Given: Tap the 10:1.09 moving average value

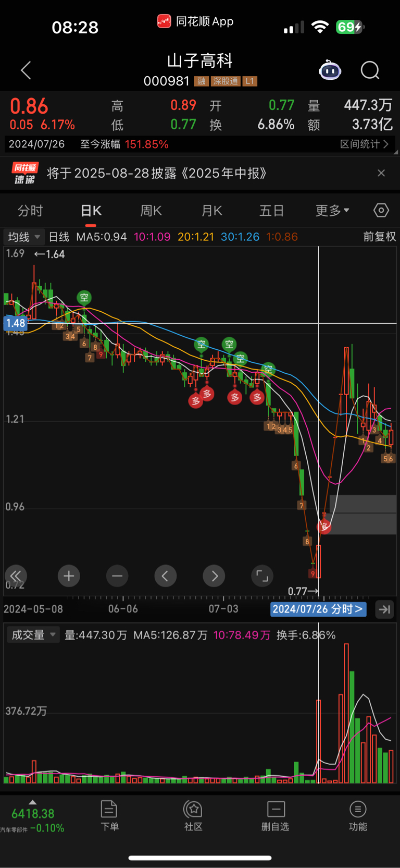Looking at the screenshot, I should [152, 237].
